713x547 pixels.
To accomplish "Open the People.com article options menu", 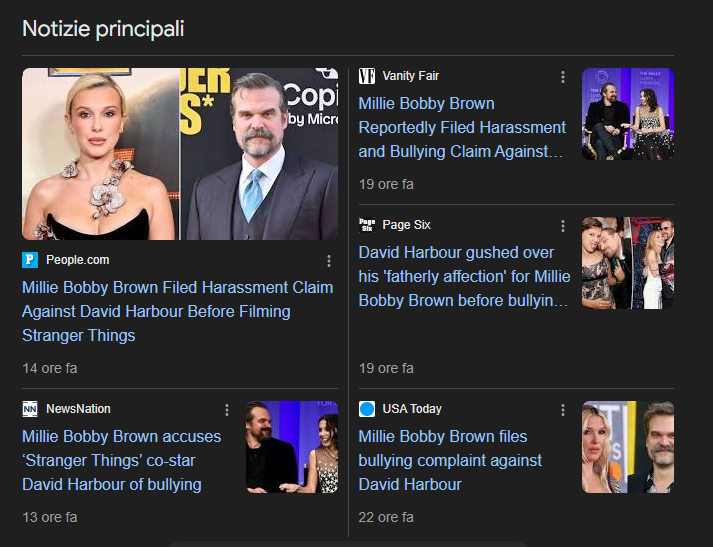I will click(329, 261).
